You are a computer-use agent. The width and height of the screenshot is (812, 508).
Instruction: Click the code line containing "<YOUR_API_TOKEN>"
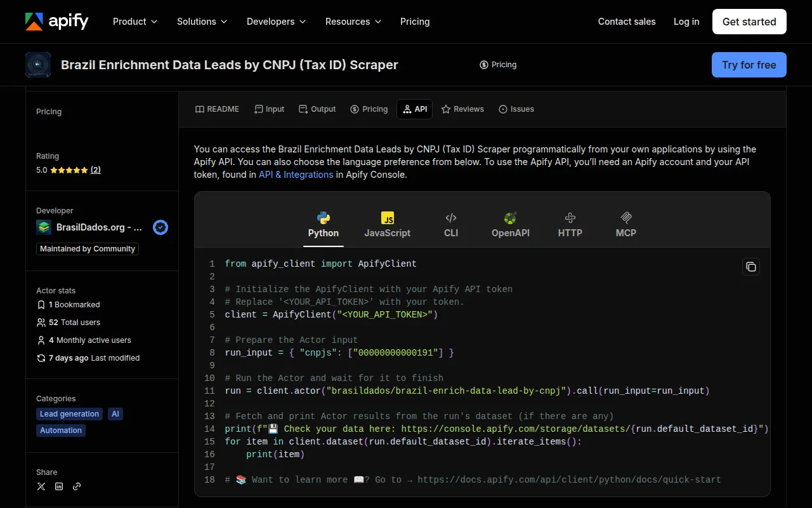(331, 314)
